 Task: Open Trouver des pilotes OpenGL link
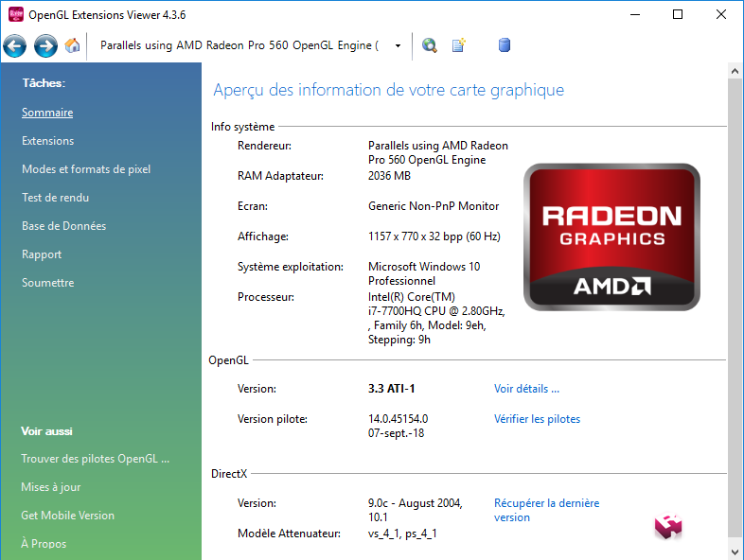point(95,459)
